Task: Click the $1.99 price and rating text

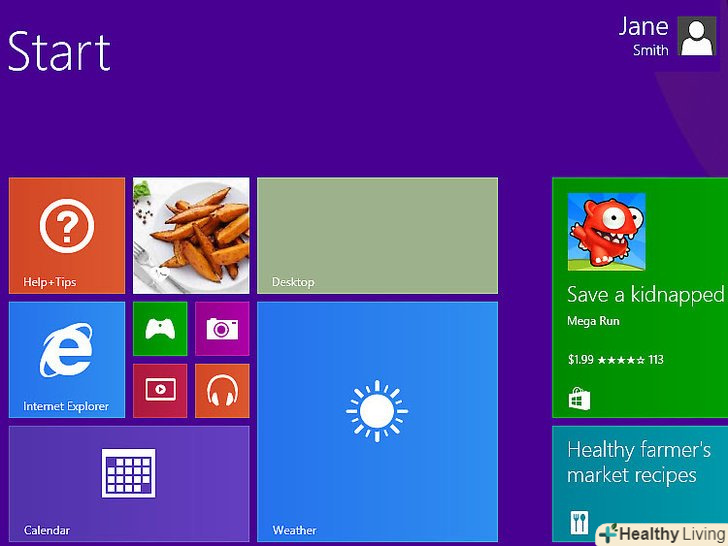Action: pos(615,359)
